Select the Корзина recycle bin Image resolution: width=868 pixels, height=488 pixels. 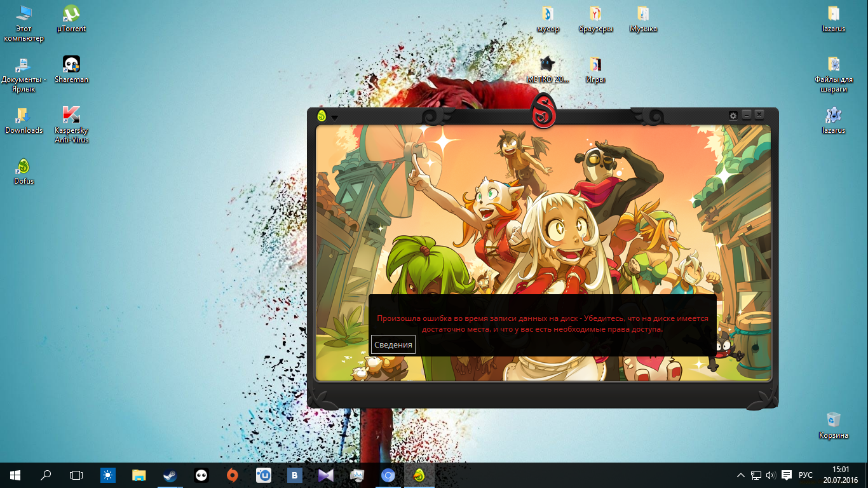[x=834, y=426]
